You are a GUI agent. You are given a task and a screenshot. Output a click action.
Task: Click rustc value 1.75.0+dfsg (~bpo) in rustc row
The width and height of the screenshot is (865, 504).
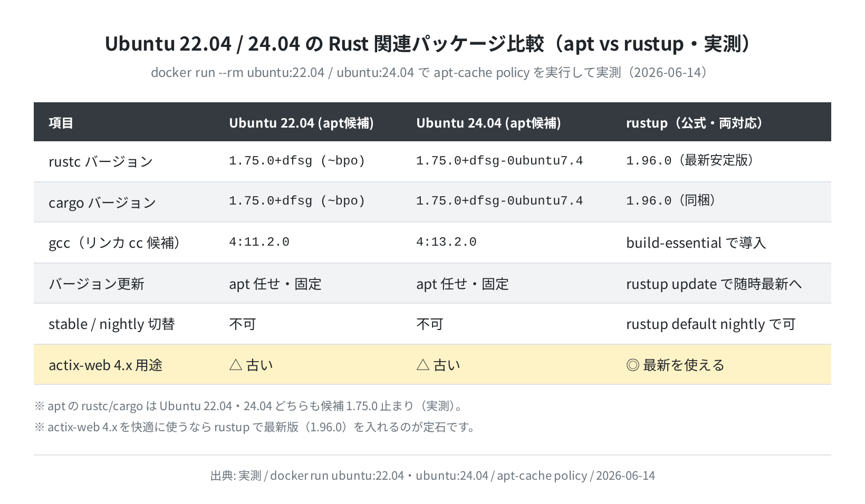(x=297, y=161)
